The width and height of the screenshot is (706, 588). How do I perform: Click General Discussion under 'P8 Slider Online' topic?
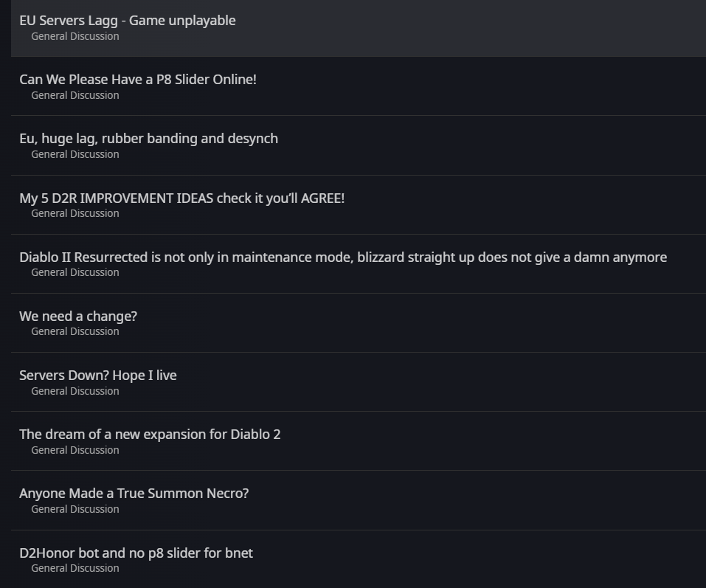[75, 95]
